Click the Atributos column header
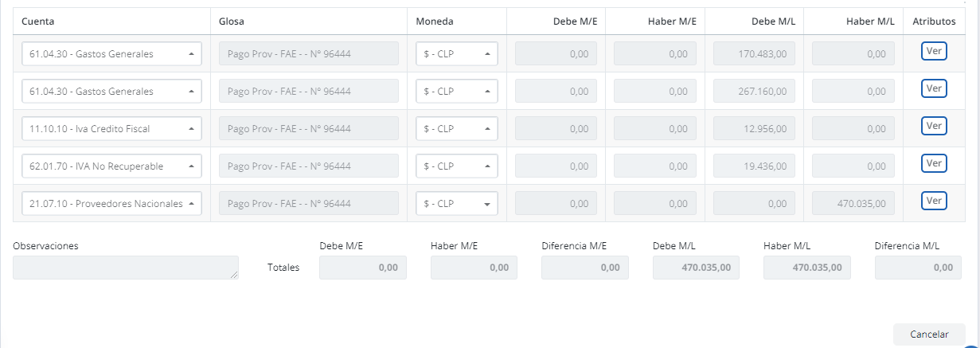The width and height of the screenshot is (980, 348). (x=934, y=22)
